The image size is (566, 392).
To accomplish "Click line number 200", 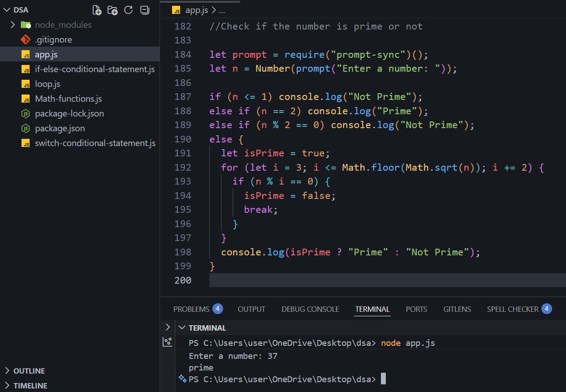I will pyautogui.click(x=183, y=280).
